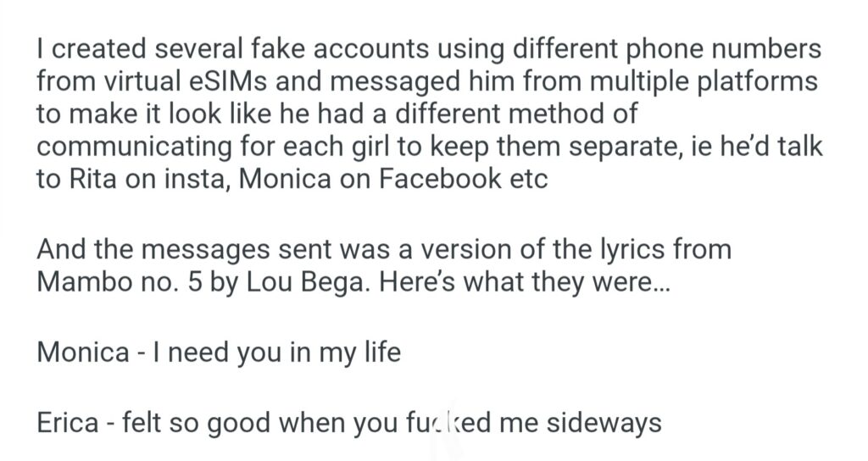The width and height of the screenshot is (868, 461).
Task: Click the word "lyrics"
Action: (x=621, y=251)
